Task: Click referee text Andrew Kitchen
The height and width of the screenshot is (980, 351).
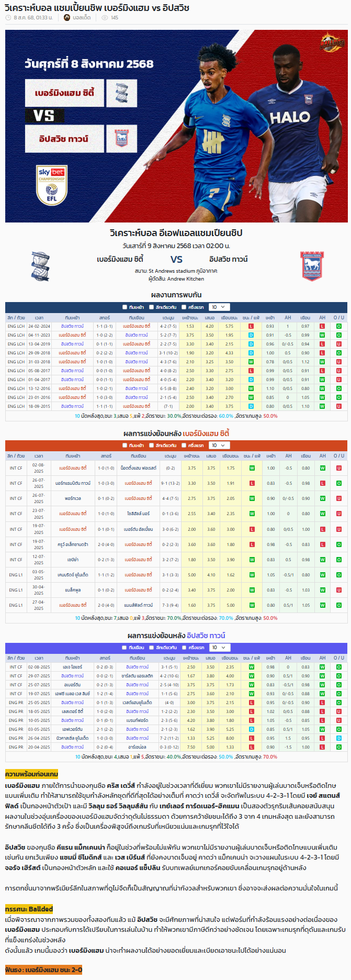Action: [186, 279]
